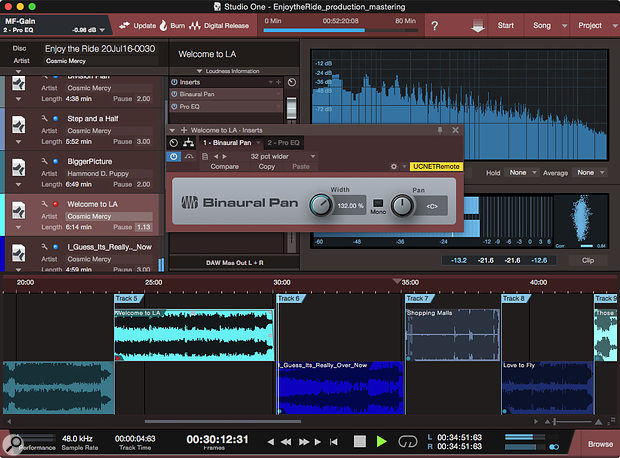This screenshot has height=458, width=620.
Task: Open the Song dropdown arrow
Action: pyautogui.click(x=565, y=26)
